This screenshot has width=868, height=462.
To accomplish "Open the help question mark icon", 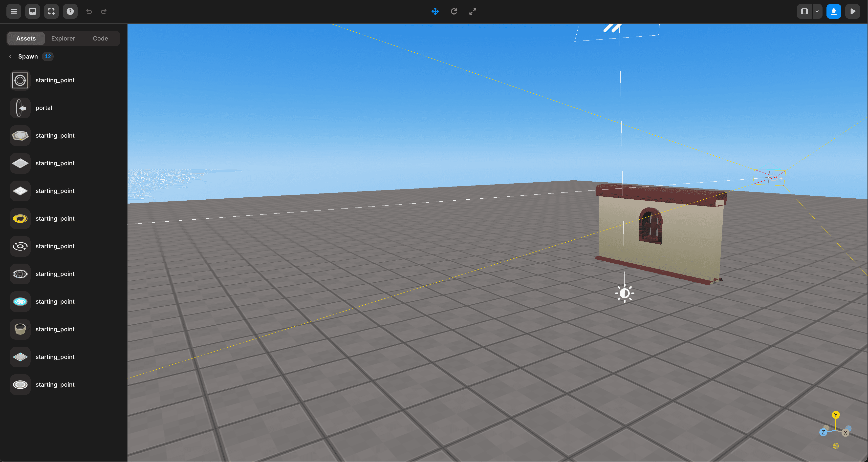I will point(70,11).
